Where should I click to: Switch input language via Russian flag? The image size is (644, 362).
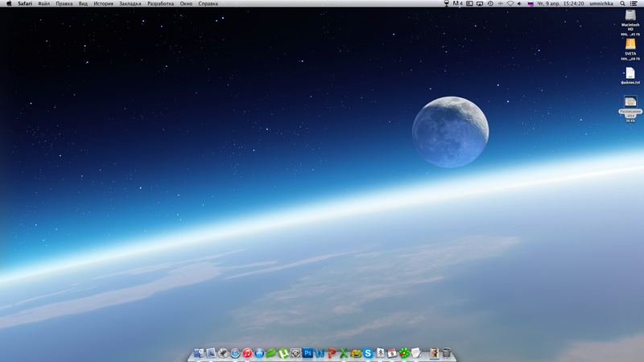[530, 4]
